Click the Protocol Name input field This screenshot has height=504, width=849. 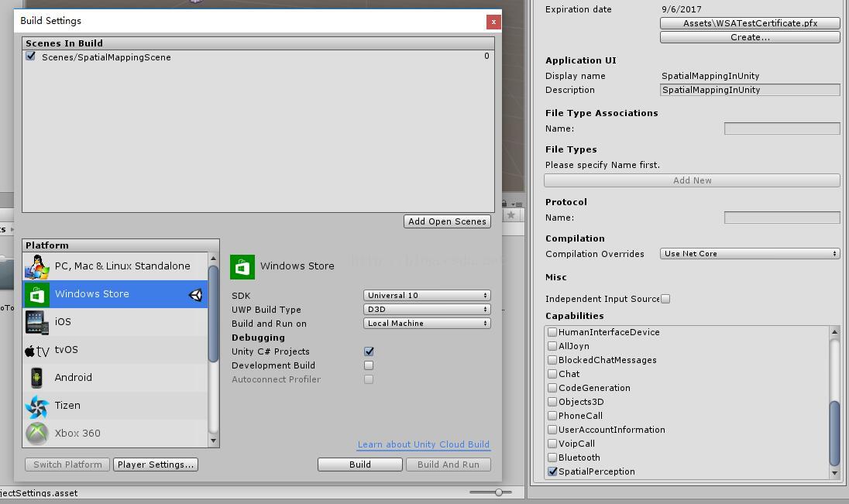pos(782,218)
